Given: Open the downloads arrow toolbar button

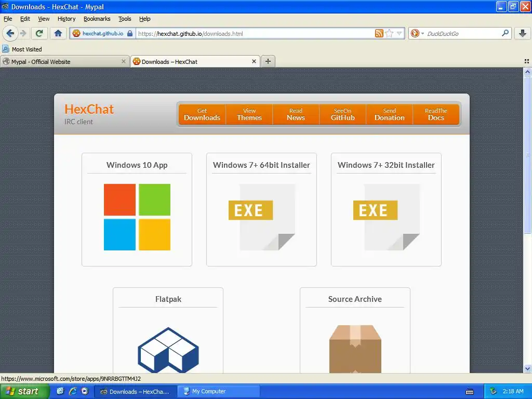Looking at the screenshot, I should 523,33.
